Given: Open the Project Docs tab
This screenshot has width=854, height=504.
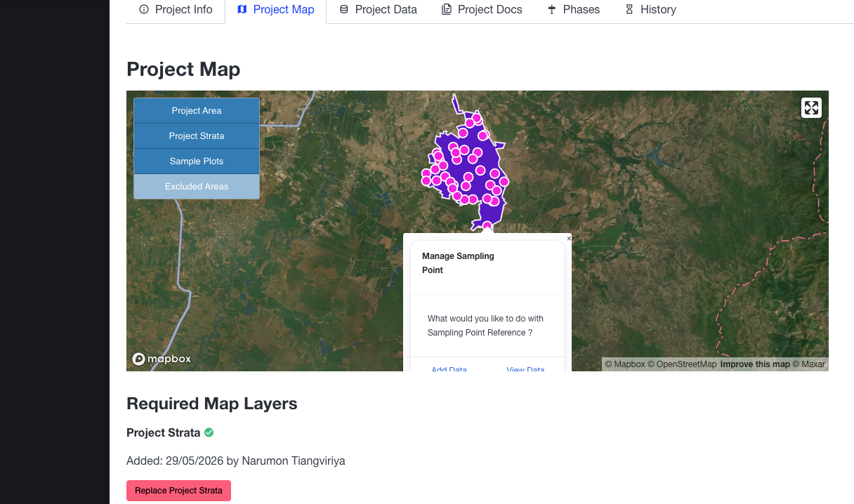Looking at the screenshot, I should [x=482, y=10].
